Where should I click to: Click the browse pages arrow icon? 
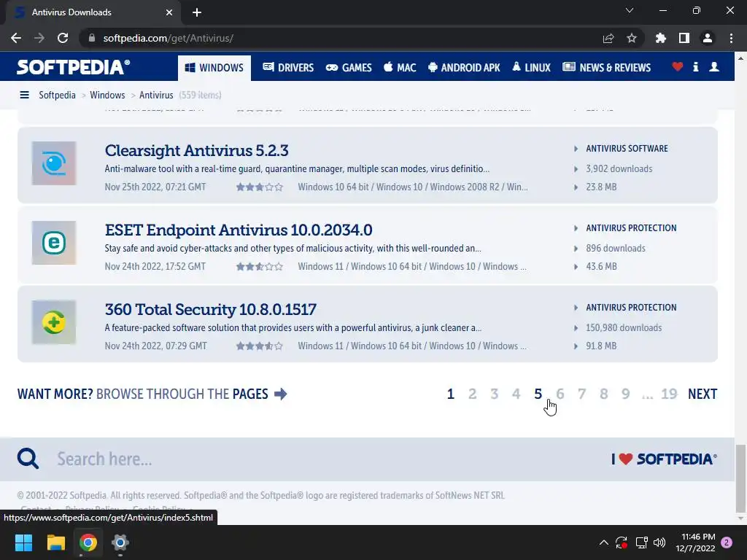click(281, 394)
